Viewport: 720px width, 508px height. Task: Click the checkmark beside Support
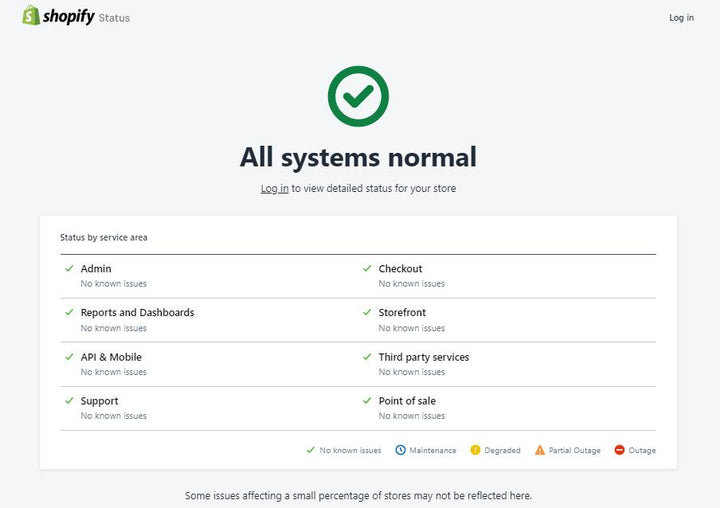69,400
